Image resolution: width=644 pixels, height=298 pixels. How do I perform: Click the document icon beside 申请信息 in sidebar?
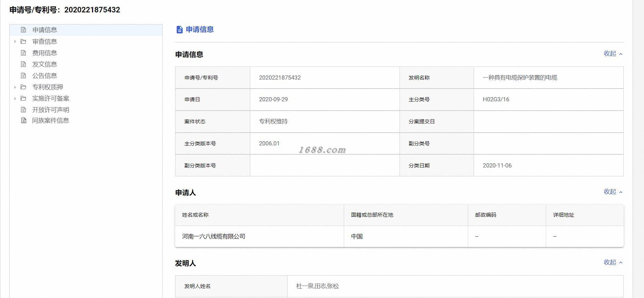tap(23, 30)
